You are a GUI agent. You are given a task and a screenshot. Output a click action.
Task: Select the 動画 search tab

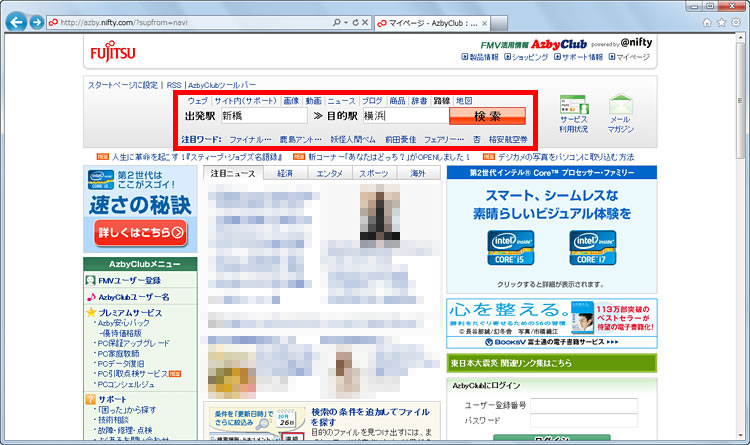point(313,100)
